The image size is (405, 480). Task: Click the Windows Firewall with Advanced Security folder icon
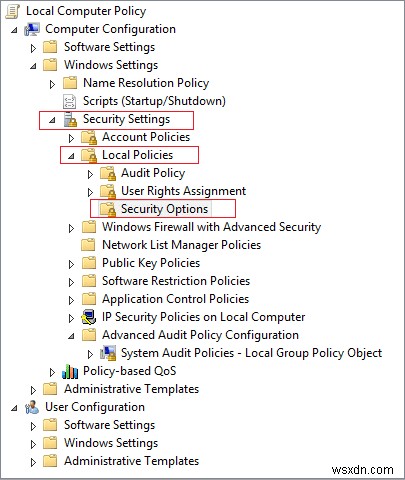click(x=89, y=227)
